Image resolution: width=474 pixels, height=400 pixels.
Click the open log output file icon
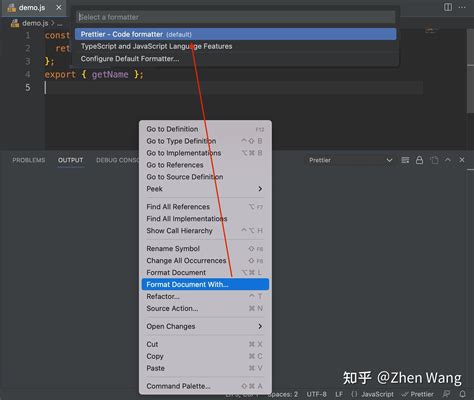pyautogui.click(x=434, y=160)
